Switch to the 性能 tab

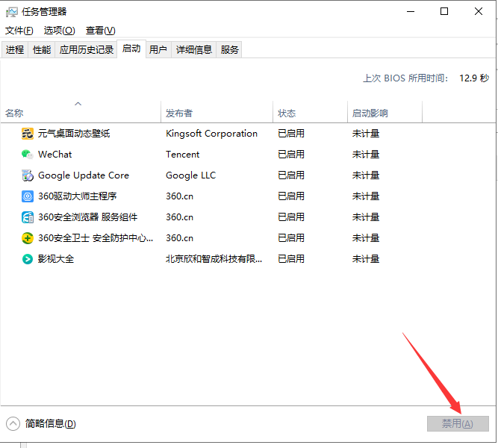[x=42, y=50]
